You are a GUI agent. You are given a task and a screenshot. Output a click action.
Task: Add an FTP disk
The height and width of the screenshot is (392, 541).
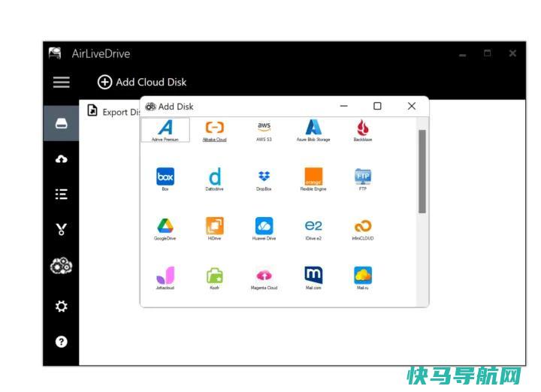(363, 179)
